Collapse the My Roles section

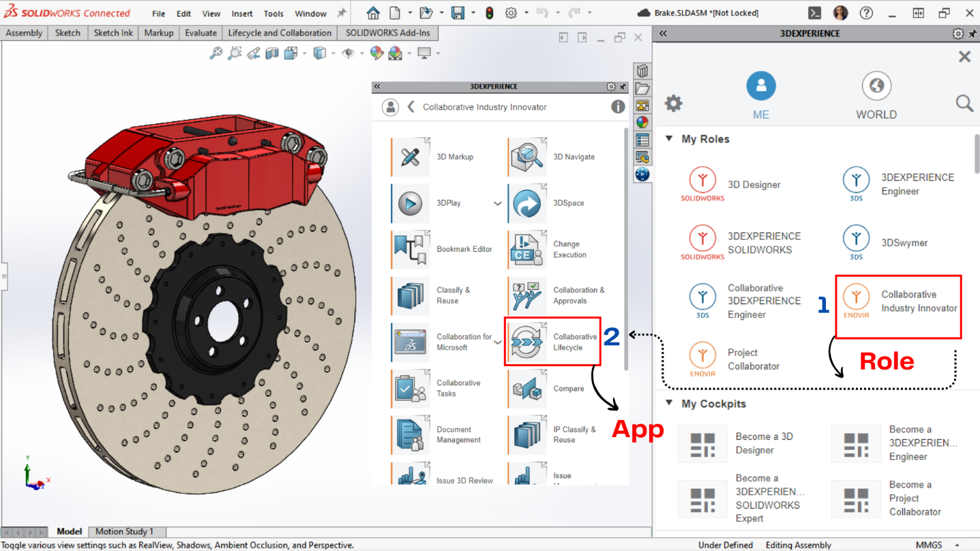[x=669, y=138]
